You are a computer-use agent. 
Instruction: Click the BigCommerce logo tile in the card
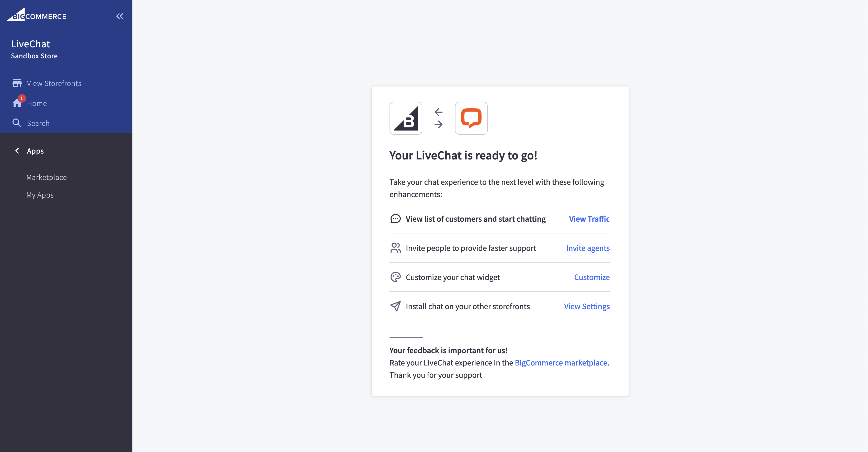(x=406, y=118)
